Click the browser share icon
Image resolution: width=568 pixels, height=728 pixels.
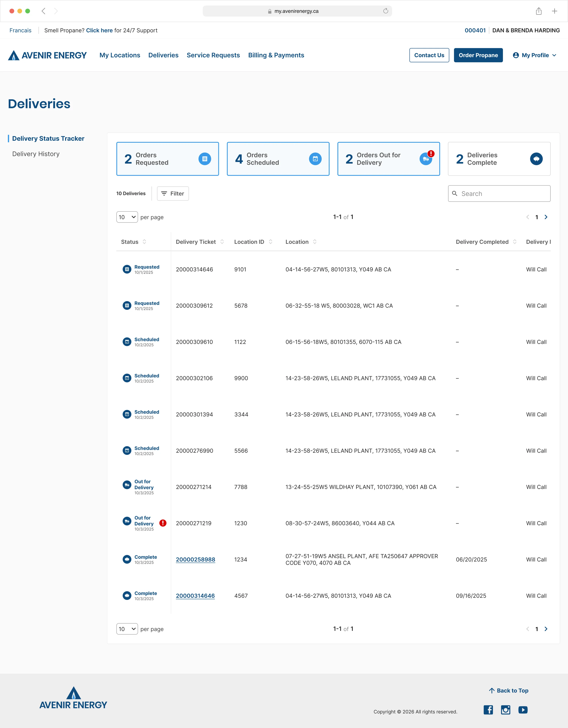[539, 11]
